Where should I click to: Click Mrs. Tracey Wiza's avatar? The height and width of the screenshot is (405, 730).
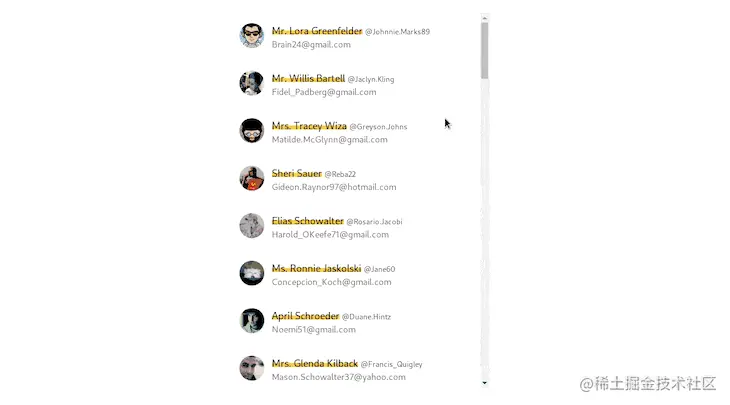(251, 131)
